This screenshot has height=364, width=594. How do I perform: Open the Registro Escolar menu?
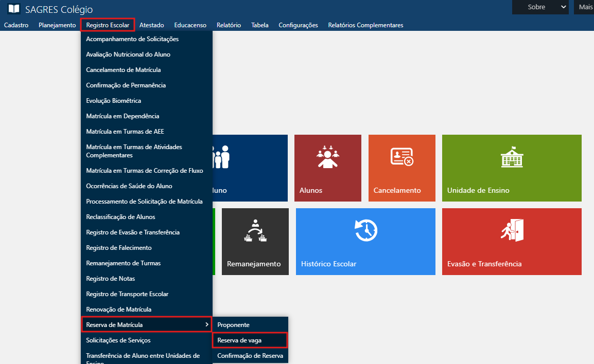point(108,25)
